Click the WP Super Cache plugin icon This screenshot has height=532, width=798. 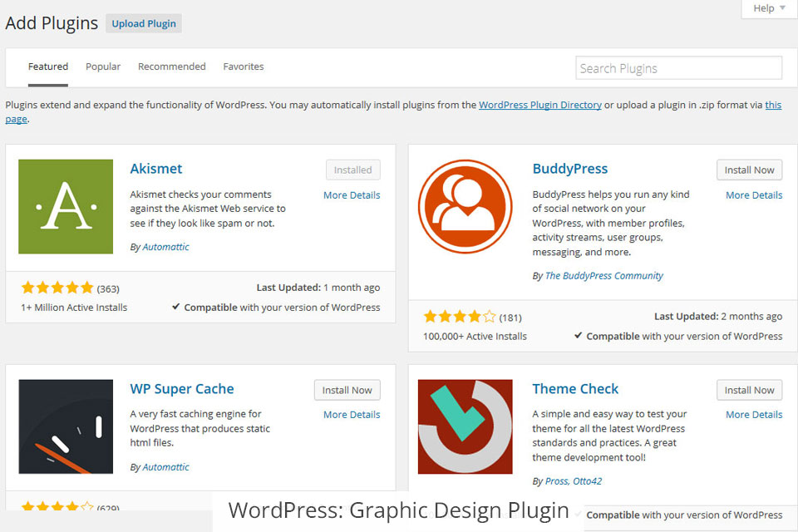[66, 426]
